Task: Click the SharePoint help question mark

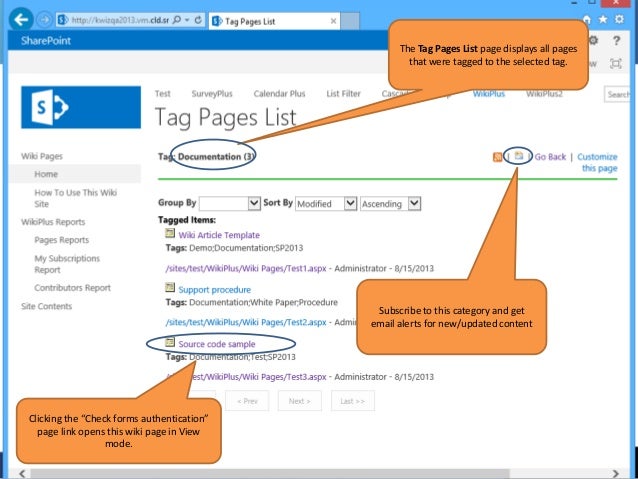Action: (616, 40)
